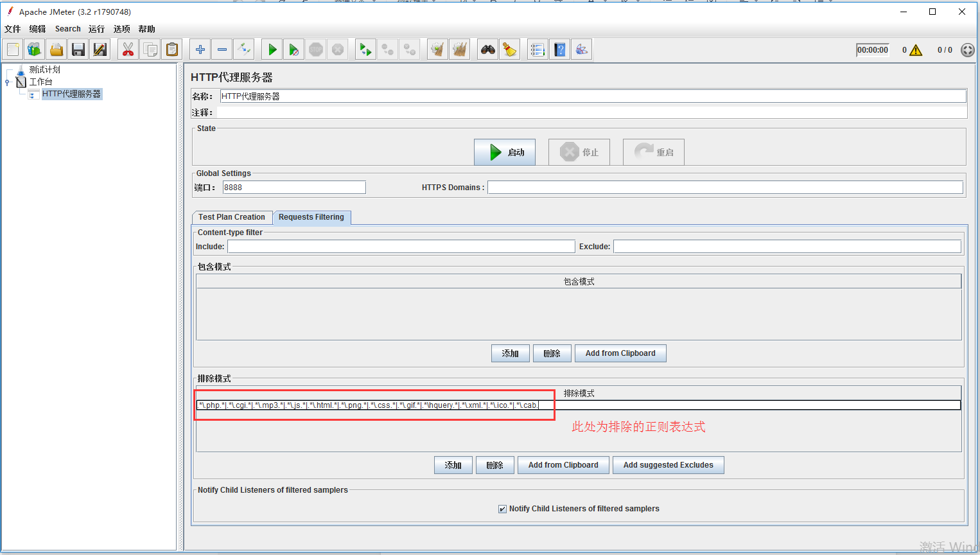Open the Templates icon in toolbar
The image size is (980, 555).
35,49
